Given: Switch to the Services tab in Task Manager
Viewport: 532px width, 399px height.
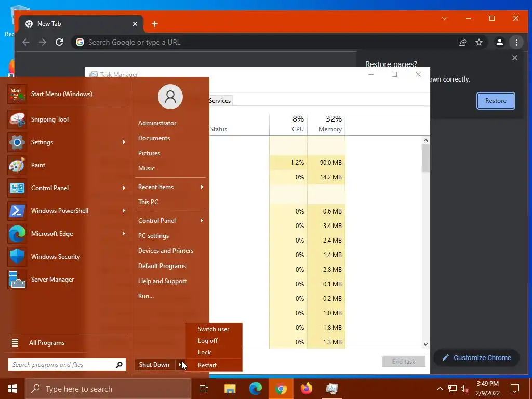Looking at the screenshot, I should (220, 101).
